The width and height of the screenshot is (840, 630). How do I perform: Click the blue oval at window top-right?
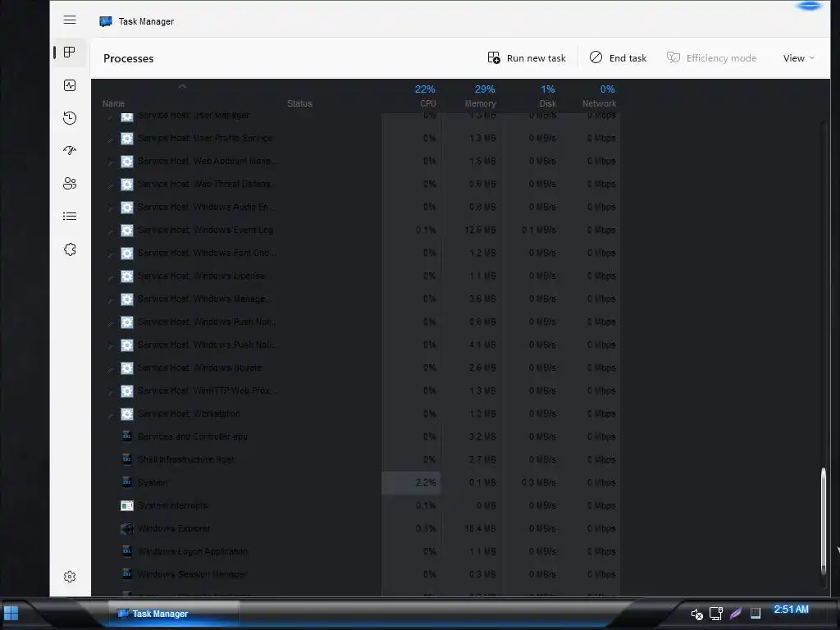(810, 6)
